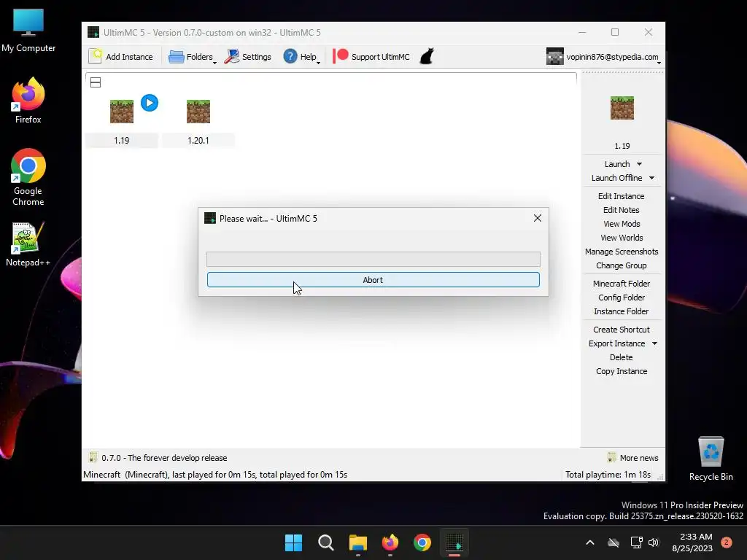Minimize the UltimMC window
The width and height of the screenshot is (747, 560).
point(582,32)
